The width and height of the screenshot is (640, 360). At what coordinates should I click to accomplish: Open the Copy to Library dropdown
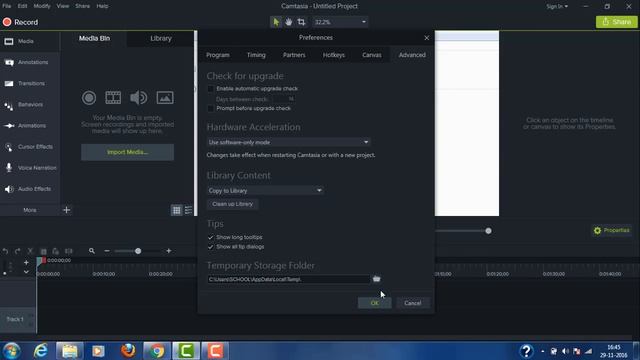265,191
